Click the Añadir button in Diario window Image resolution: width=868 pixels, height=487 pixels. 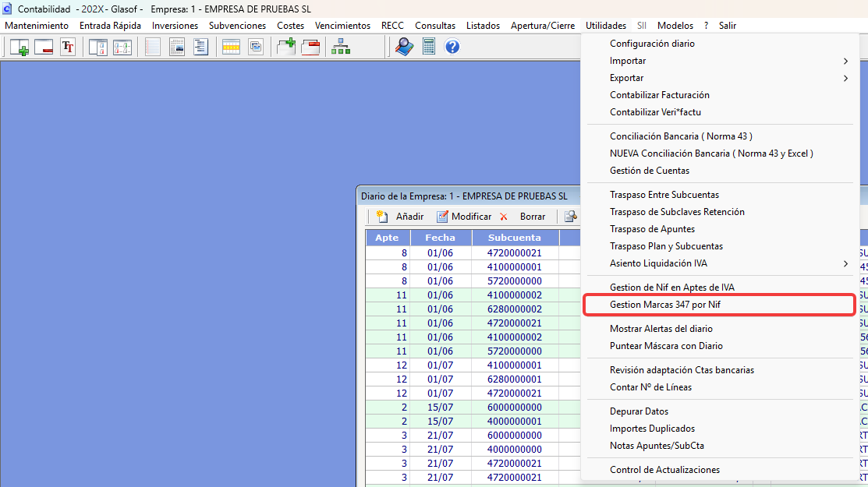[x=399, y=217]
